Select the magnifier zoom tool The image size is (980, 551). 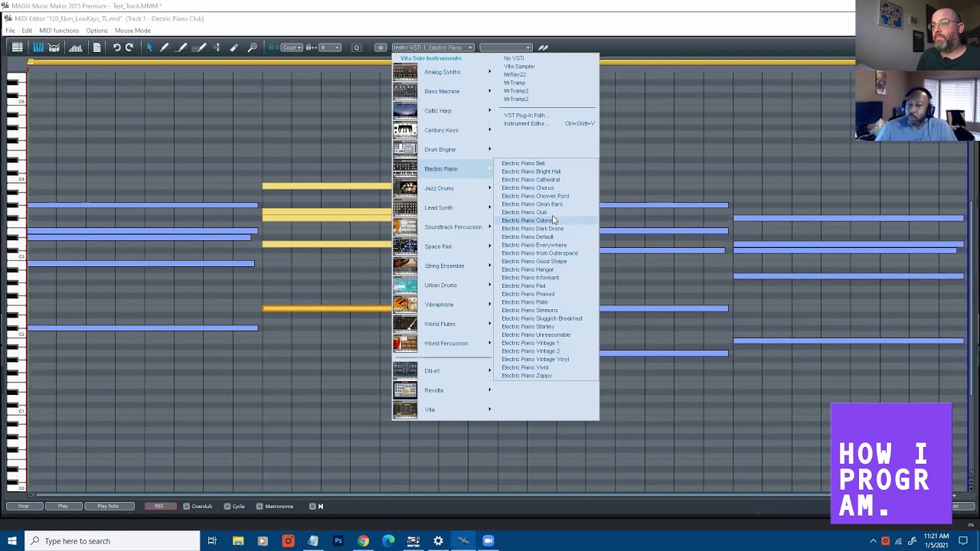click(253, 47)
